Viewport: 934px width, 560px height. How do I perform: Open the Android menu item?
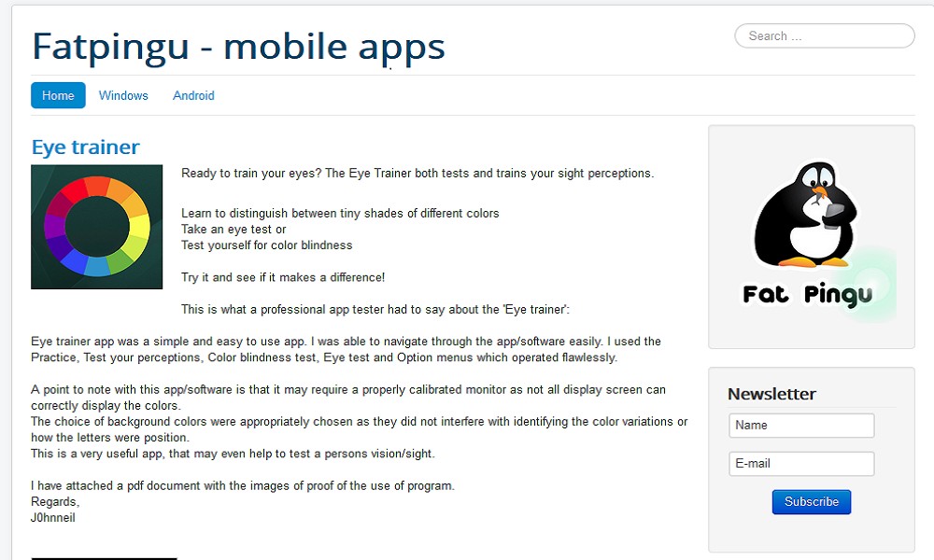(193, 95)
